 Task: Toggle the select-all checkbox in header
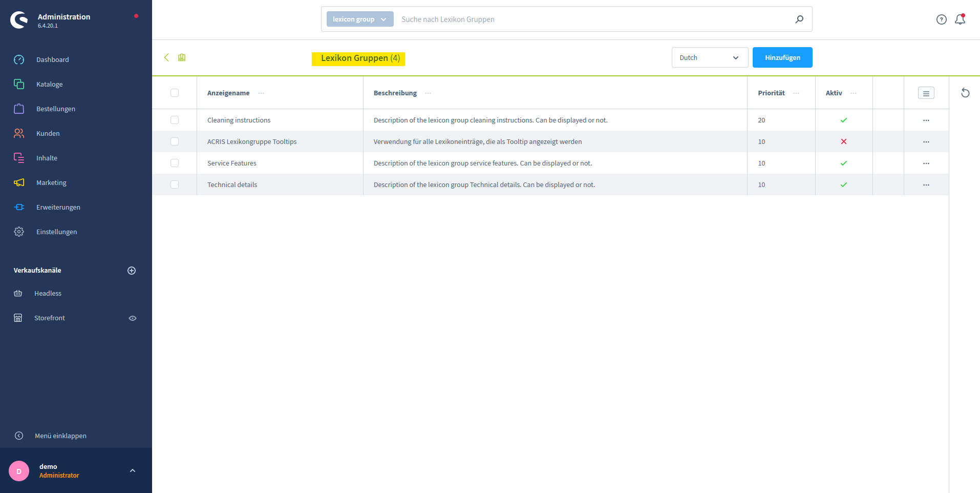(x=175, y=93)
